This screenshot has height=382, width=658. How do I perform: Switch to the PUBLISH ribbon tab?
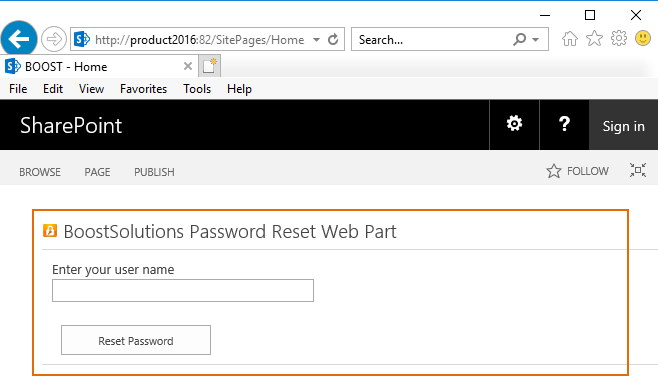pyautogui.click(x=154, y=172)
